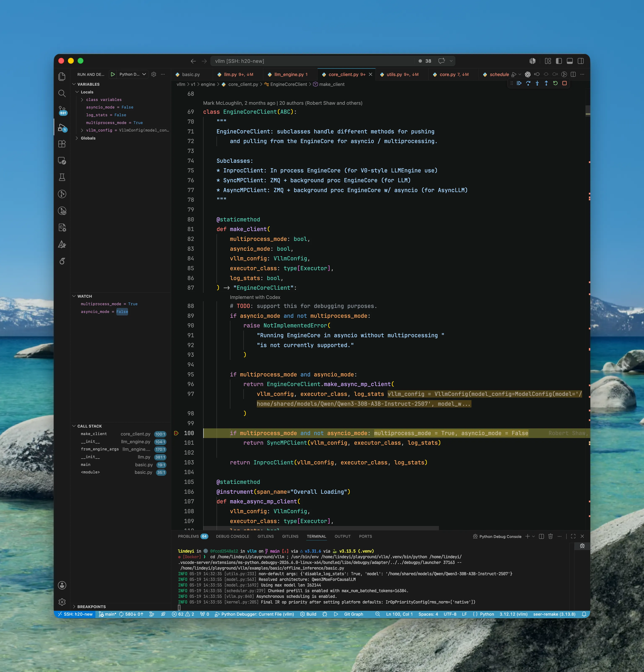Open the Extensions view in activity bar
644x672 pixels.
coord(62,144)
